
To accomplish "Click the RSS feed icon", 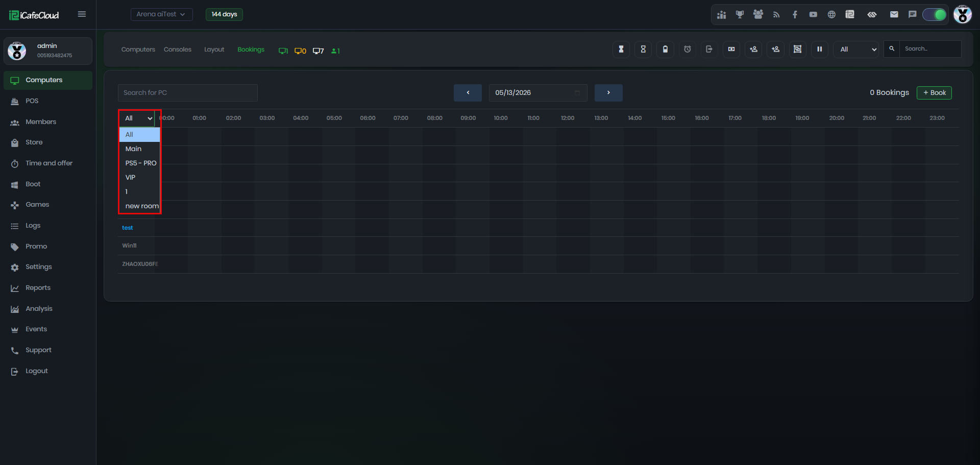I will click(x=776, y=15).
